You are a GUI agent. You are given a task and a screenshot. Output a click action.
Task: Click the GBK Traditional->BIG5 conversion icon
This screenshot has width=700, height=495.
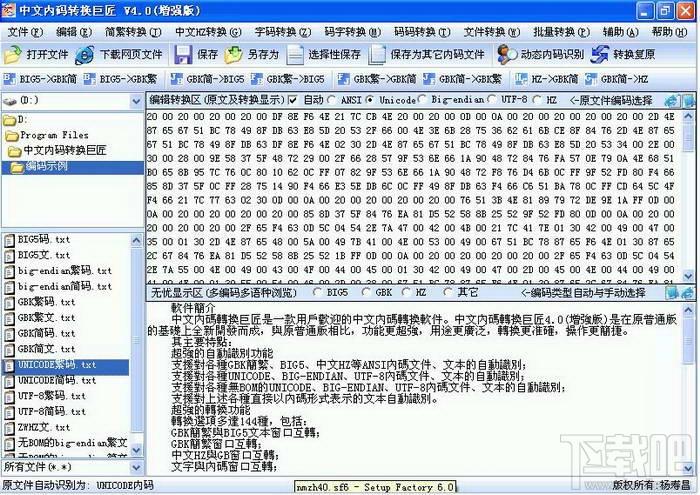(257, 79)
